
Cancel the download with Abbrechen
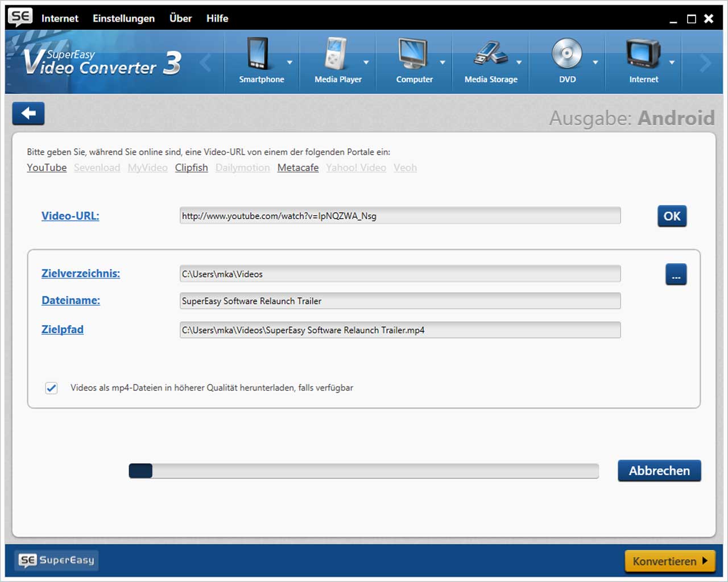tap(659, 471)
